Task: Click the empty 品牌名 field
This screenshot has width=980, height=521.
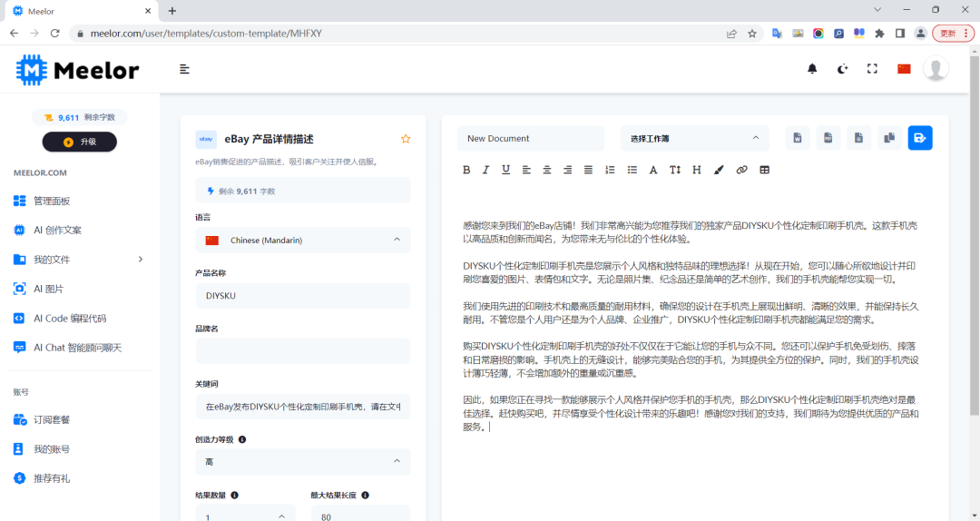Action: 303,351
